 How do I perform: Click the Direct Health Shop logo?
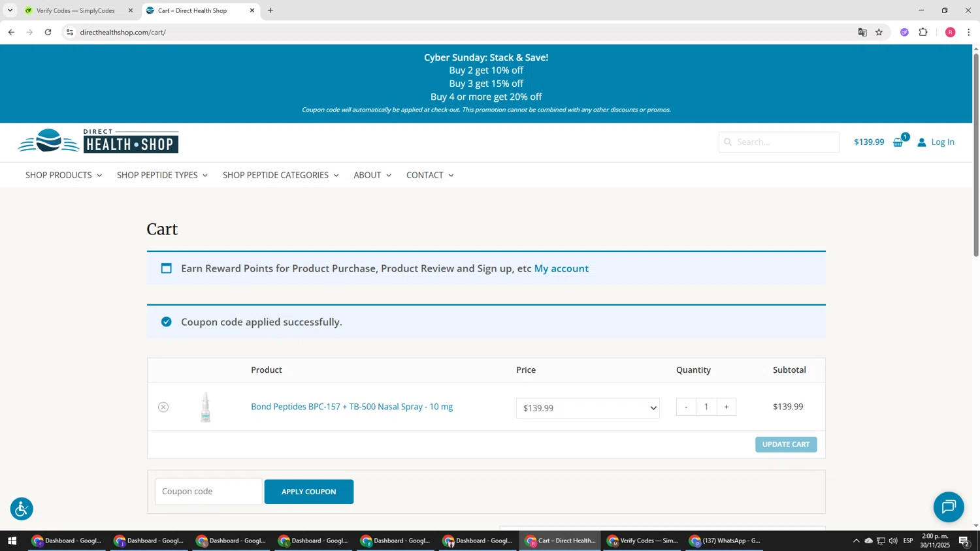[98, 141]
